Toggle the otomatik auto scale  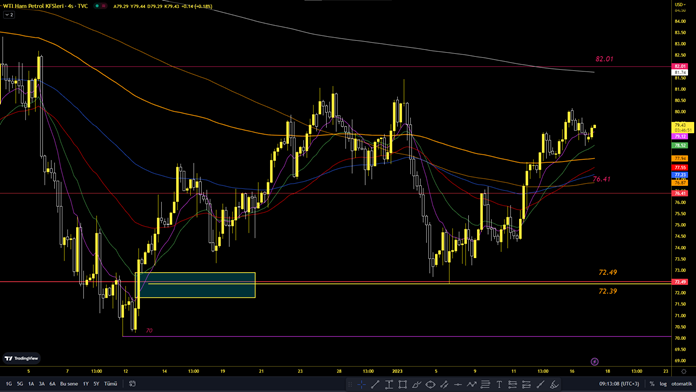click(681, 384)
